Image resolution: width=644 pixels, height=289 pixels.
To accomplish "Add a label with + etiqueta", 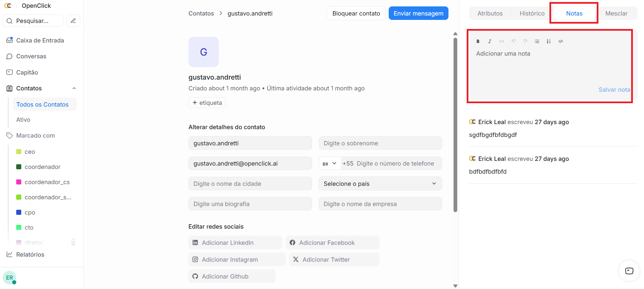I will (x=207, y=103).
